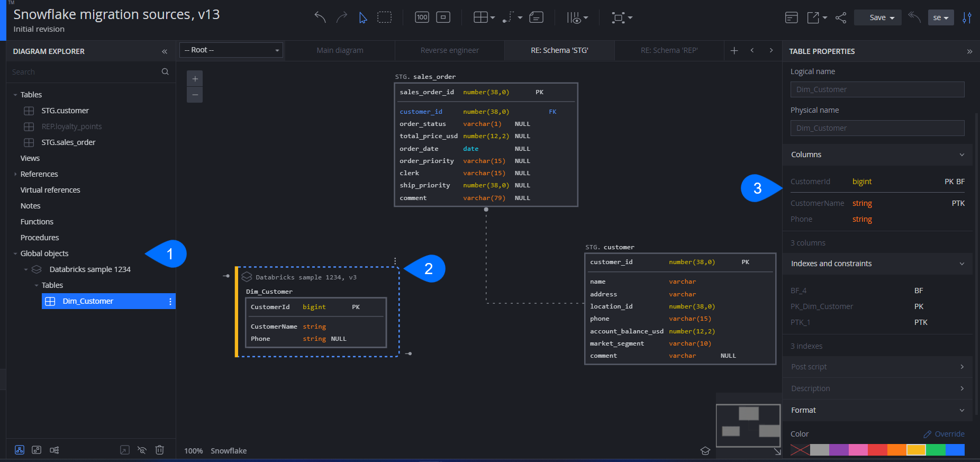Click the add note toolbar icon
The height and width of the screenshot is (462, 980).
coord(536,17)
